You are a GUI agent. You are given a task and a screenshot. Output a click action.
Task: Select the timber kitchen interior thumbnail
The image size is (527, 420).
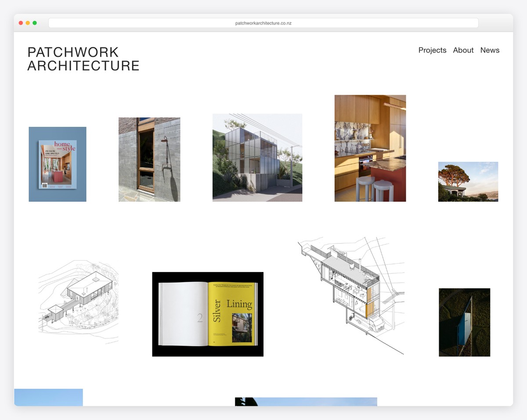click(x=370, y=148)
